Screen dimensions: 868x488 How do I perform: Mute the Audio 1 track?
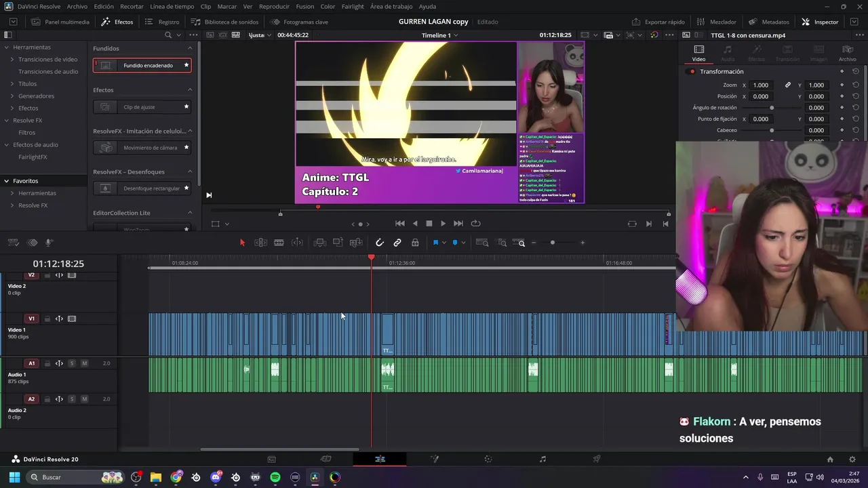tap(84, 363)
